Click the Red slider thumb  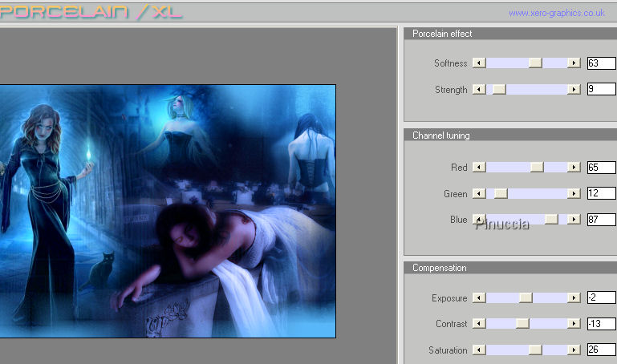537,167
